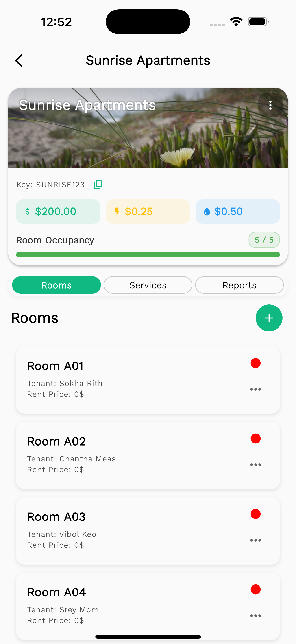Tap the water drop icon
This screenshot has height=644, width=296.
coord(207,212)
